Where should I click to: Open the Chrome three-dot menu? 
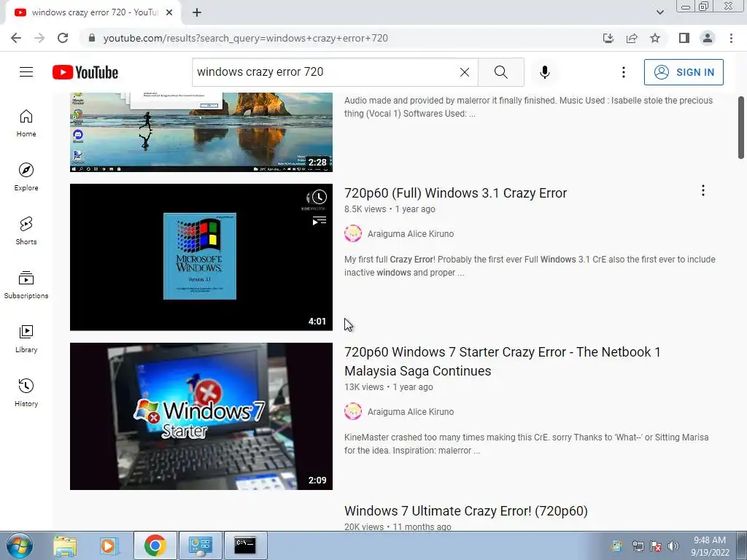pyautogui.click(x=731, y=38)
